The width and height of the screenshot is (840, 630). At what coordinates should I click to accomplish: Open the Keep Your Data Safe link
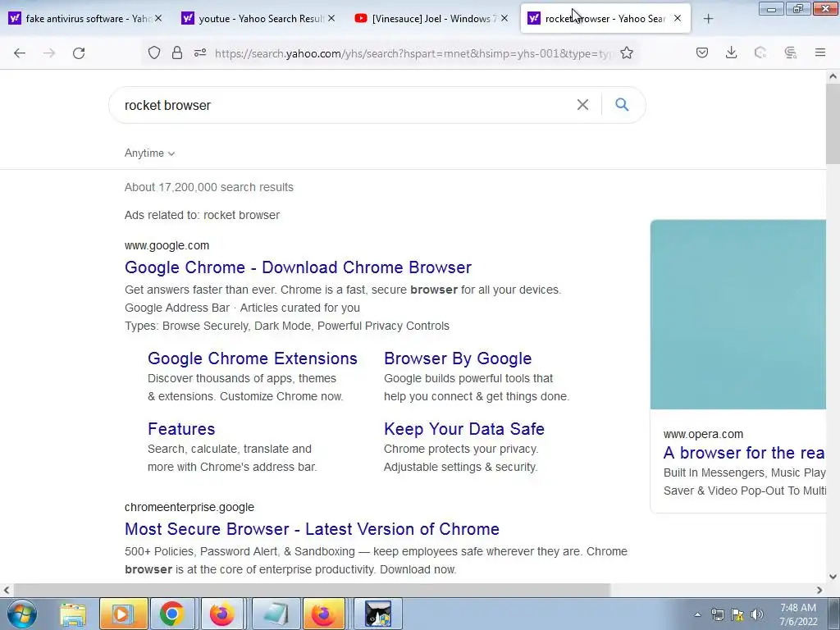tap(464, 429)
